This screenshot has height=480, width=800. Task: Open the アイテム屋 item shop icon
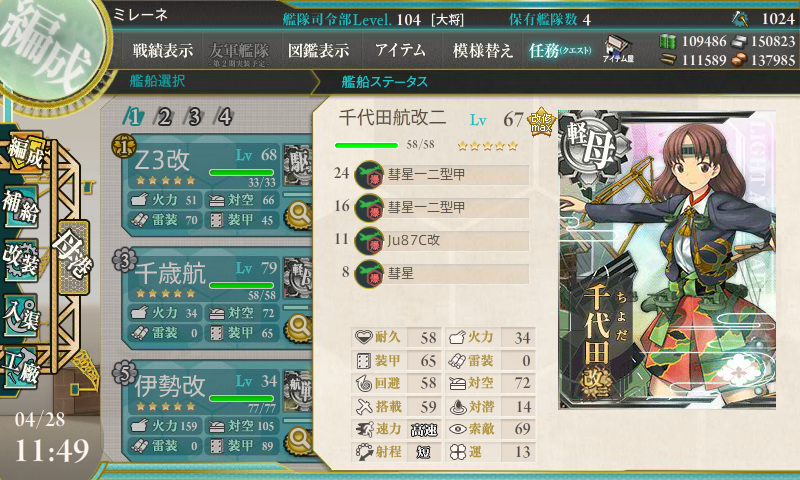(617, 49)
